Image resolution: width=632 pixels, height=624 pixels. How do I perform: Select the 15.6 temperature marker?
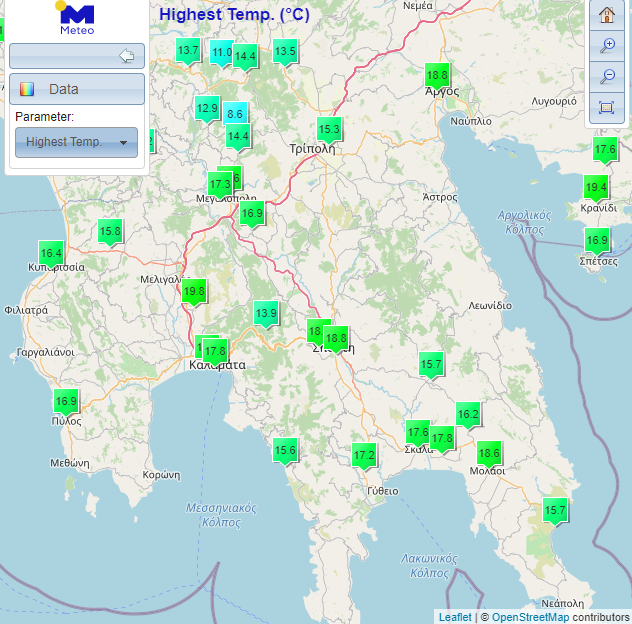coord(285,451)
